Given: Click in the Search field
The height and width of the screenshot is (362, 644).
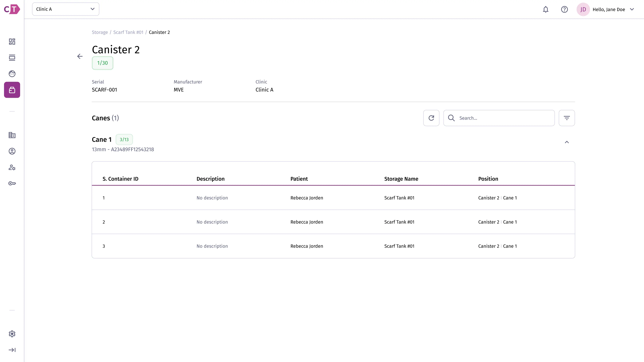Looking at the screenshot, I should pyautogui.click(x=499, y=118).
